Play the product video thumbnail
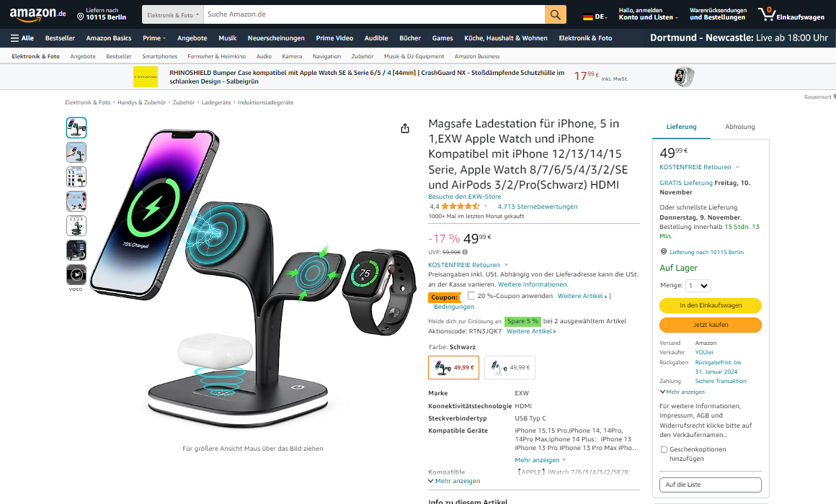 click(76, 275)
